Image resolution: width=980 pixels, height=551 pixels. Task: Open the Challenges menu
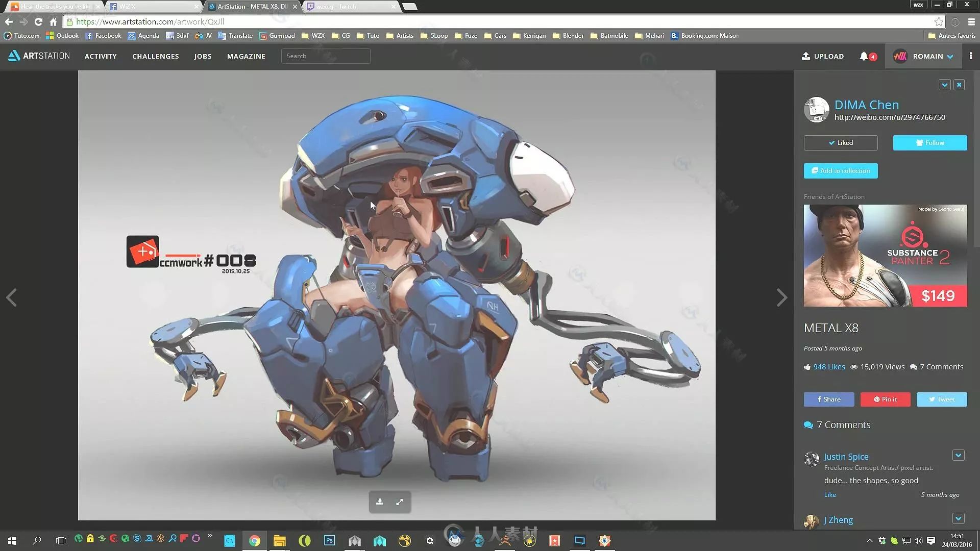pos(156,56)
